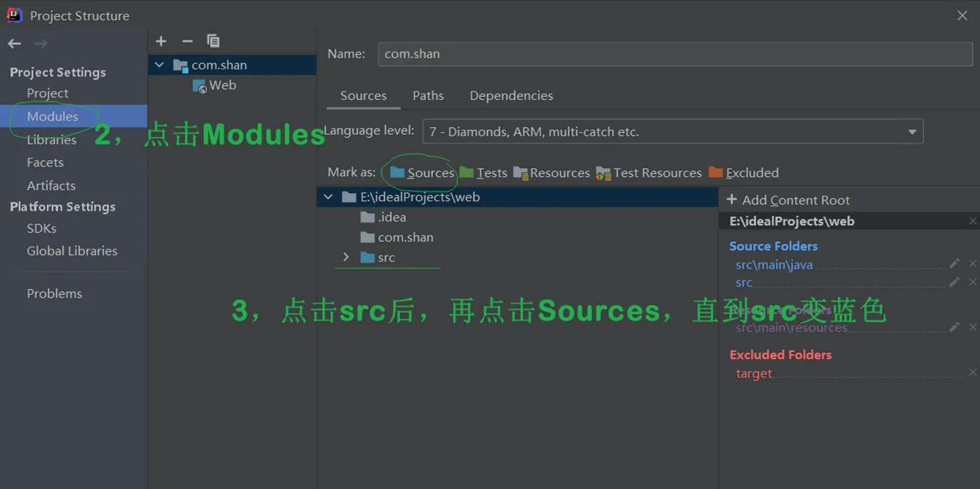The width and height of the screenshot is (980, 489).
Task: Open Libraries settings
Action: pyautogui.click(x=51, y=140)
